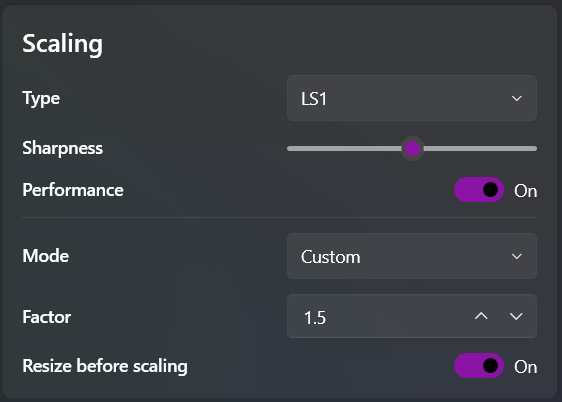Click the left end of Sharpness track

[x=291, y=149]
